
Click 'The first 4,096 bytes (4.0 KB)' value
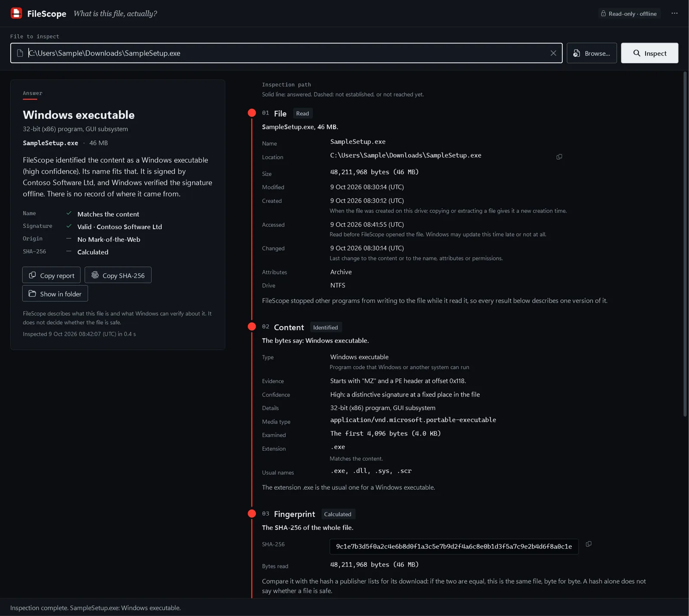tap(385, 433)
